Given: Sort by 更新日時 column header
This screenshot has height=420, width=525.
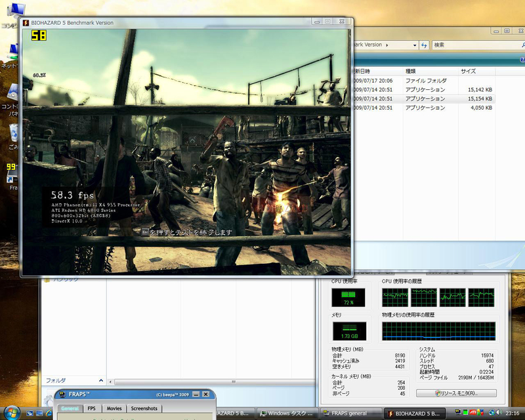Looking at the screenshot, I should (x=378, y=71).
